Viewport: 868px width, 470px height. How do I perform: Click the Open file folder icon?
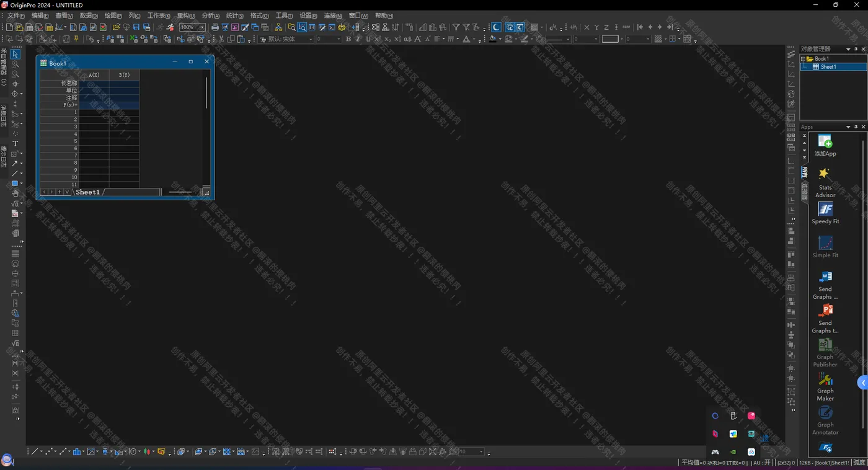116,27
